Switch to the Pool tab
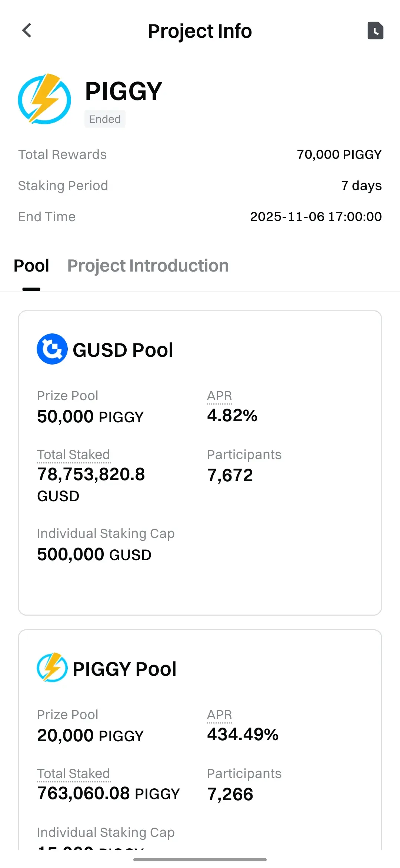Screen dimensions: 400x868 point(31,266)
